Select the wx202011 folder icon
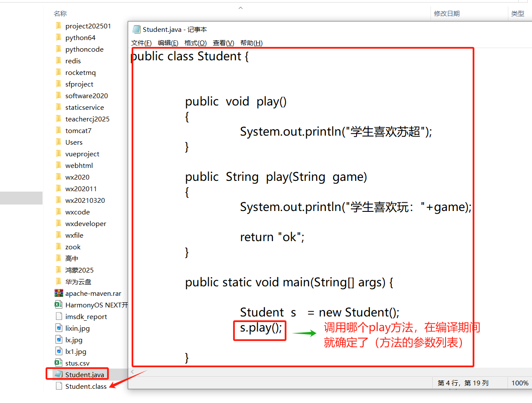Image resolution: width=532 pixels, height=403 pixels. click(x=58, y=189)
